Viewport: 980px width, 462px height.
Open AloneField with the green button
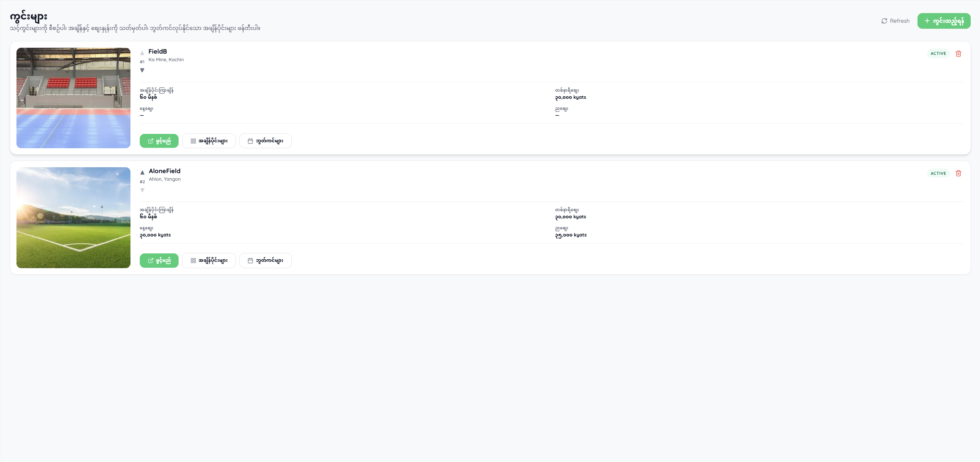tap(159, 261)
